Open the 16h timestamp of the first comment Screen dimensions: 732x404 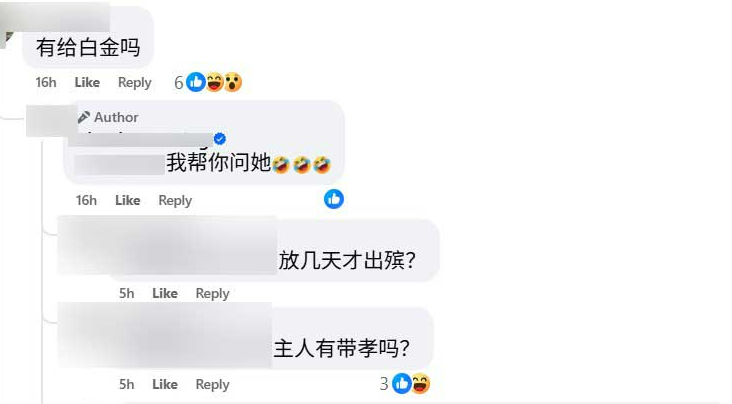46,82
